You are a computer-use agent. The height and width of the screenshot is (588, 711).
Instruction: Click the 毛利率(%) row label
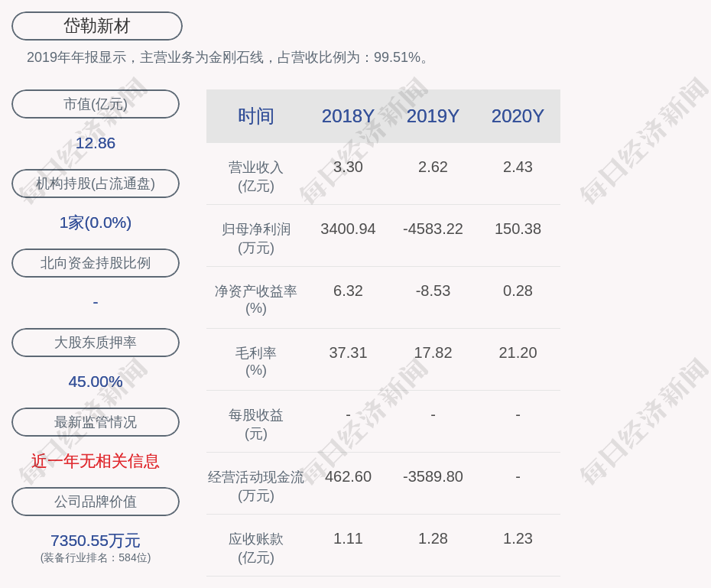(x=256, y=362)
